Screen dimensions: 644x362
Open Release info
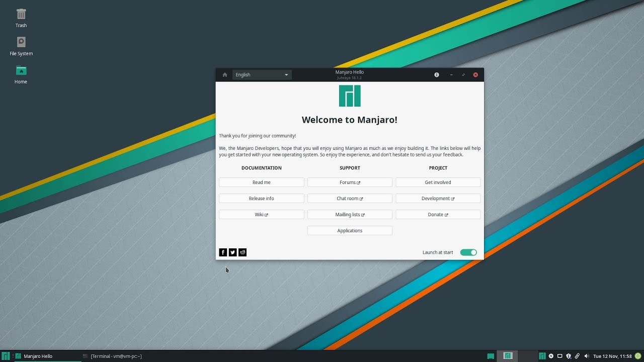pos(262,199)
